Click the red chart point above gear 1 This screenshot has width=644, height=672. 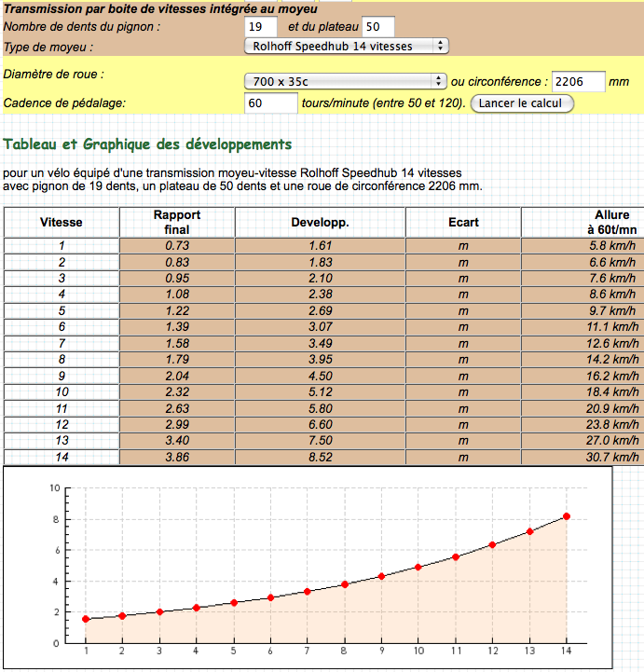click(x=86, y=619)
